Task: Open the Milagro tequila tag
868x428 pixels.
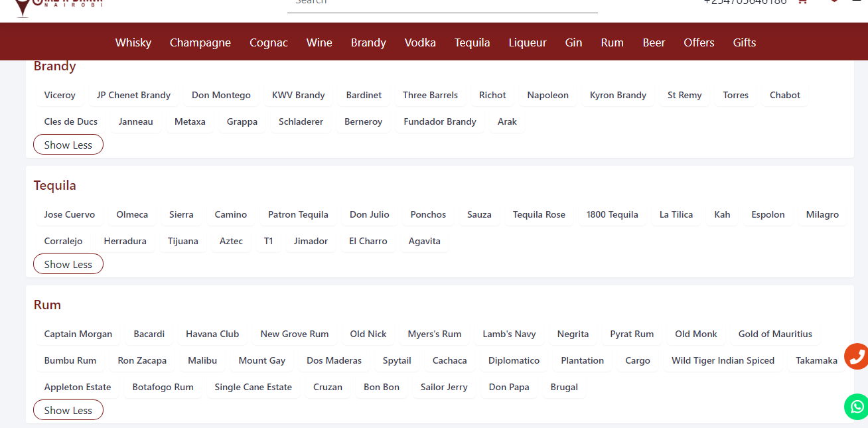Action: click(x=822, y=214)
